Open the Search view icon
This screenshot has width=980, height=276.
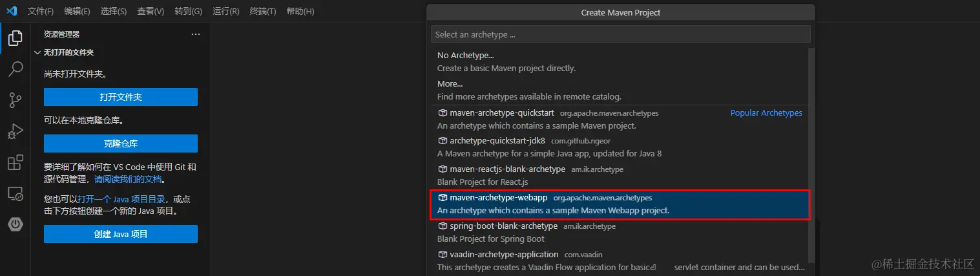(16, 69)
